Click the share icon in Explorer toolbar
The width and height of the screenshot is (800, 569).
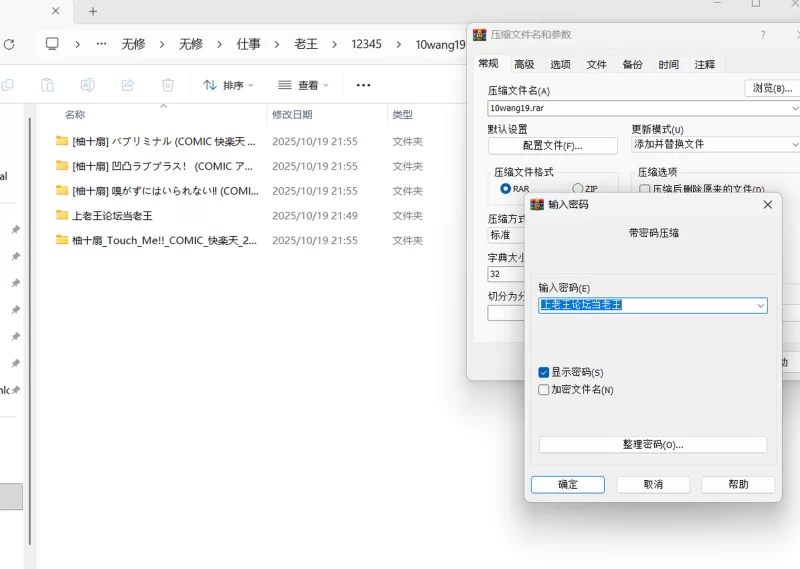tap(128, 85)
